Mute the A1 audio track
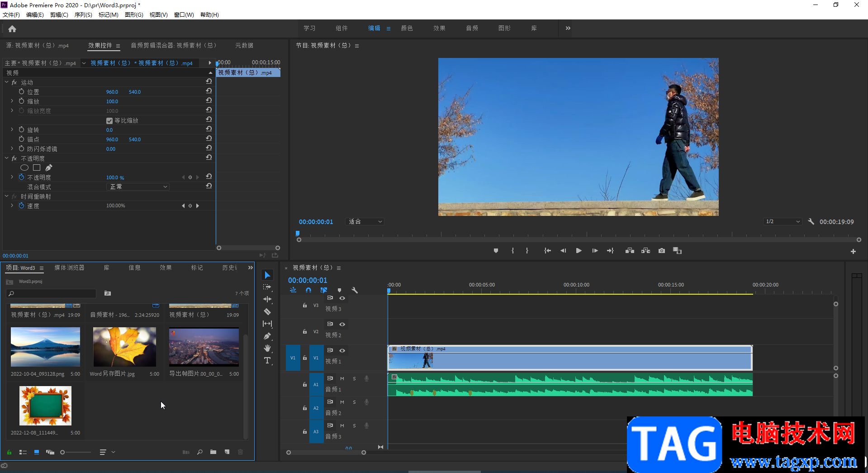The width and height of the screenshot is (868, 473). pyautogui.click(x=342, y=378)
